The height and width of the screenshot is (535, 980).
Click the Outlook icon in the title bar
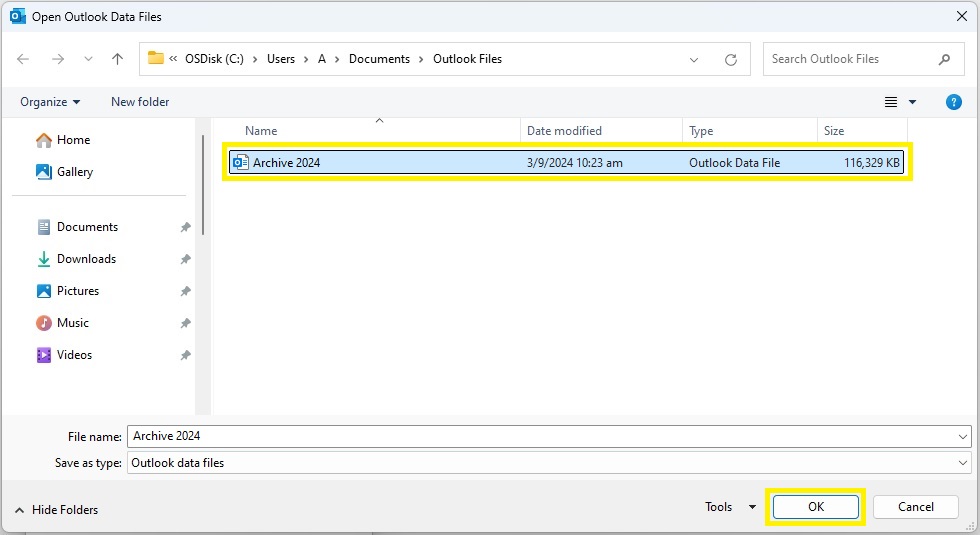(18, 16)
